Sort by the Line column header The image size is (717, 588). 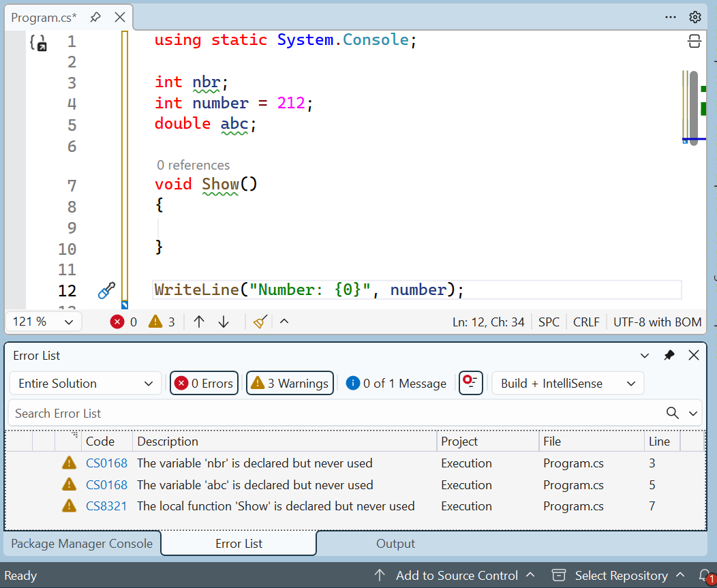[x=662, y=442]
